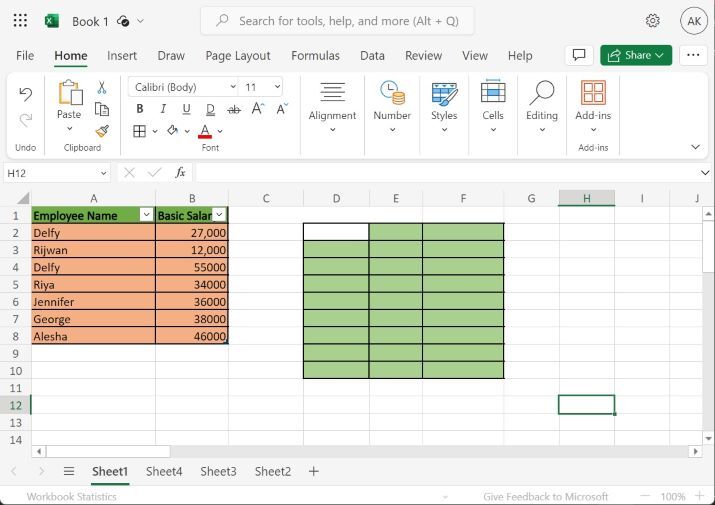Click the formula bar confirm checkmark icon
Viewport: 715px width, 505px height.
[154, 172]
